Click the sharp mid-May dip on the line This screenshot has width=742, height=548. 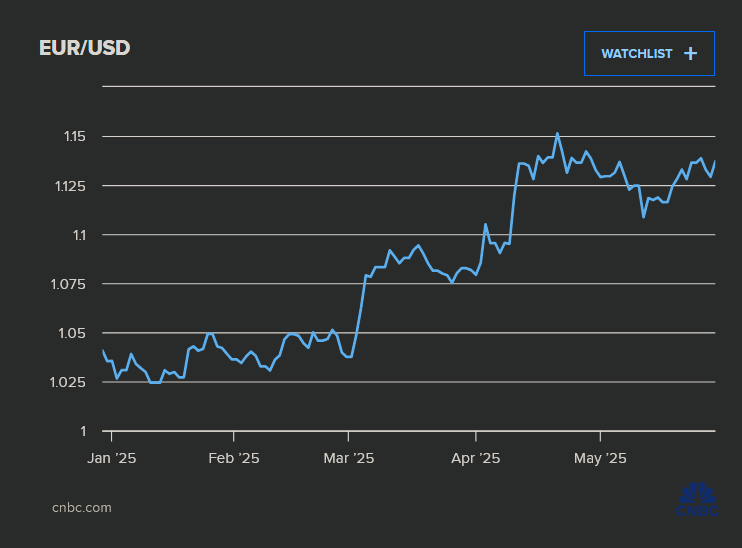point(643,216)
